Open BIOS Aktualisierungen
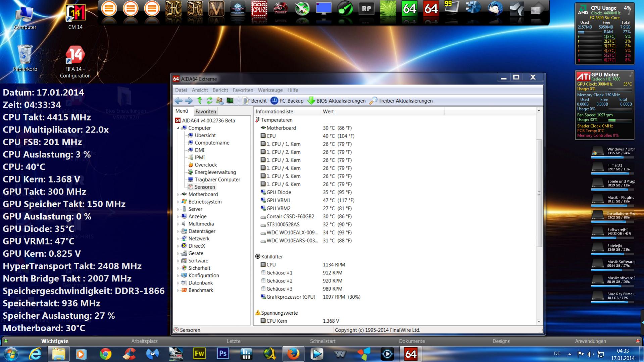The image size is (644, 362). (x=337, y=101)
